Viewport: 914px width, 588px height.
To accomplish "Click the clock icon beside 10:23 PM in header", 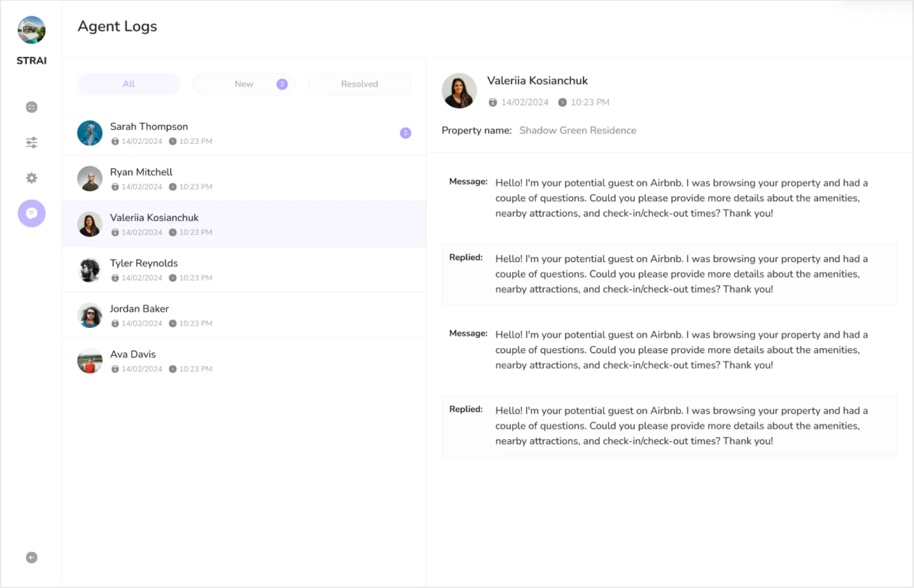I will point(562,102).
